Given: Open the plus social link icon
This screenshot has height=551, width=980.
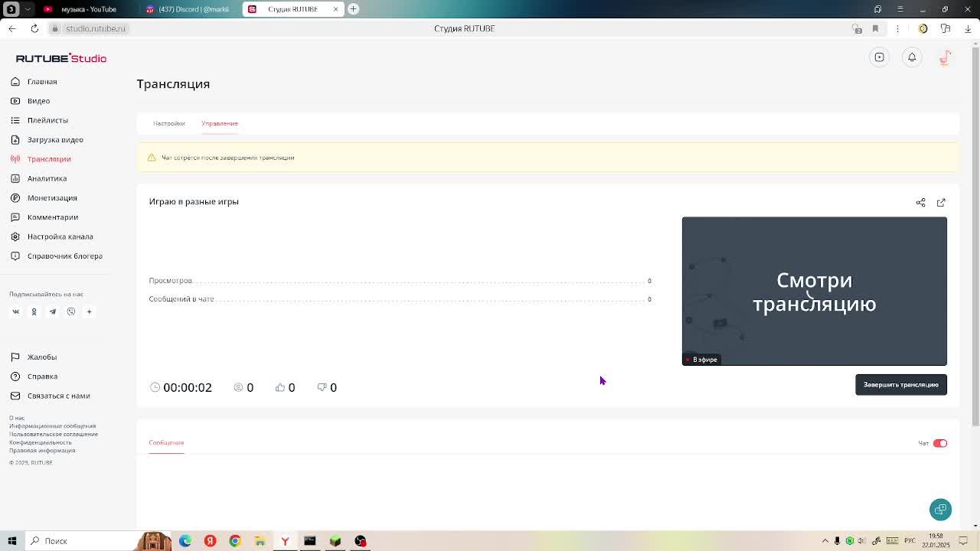Looking at the screenshot, I should coord(89,311).
